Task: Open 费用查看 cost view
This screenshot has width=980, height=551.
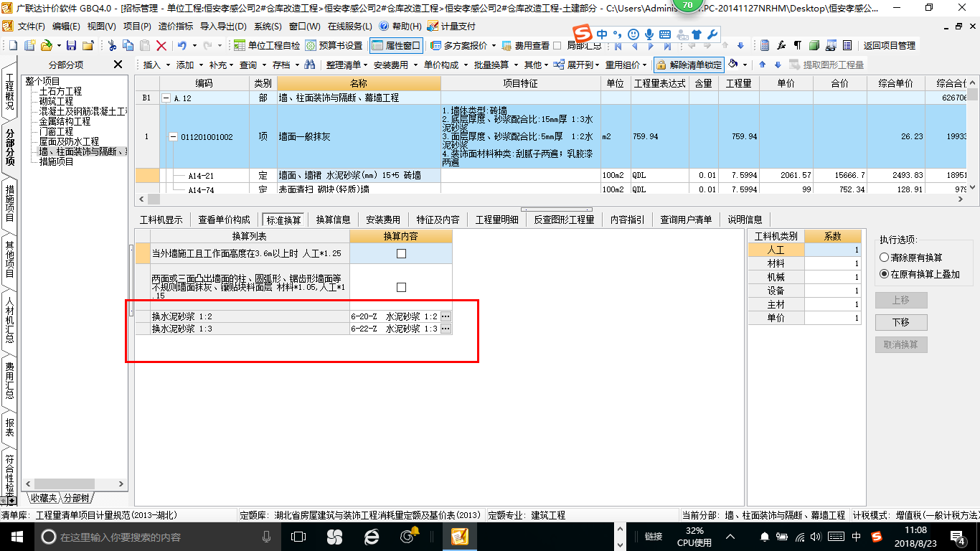Action: [525, 45]
